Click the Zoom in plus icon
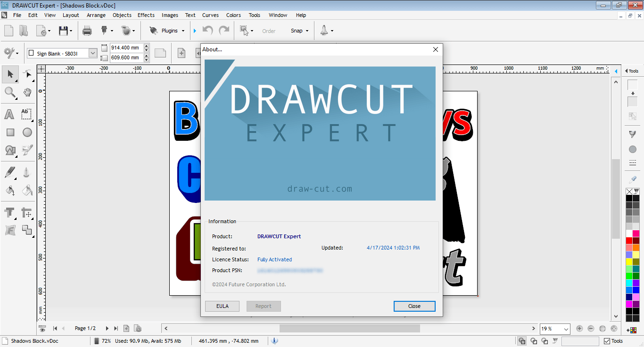The image size is (644, 347). 579,329
